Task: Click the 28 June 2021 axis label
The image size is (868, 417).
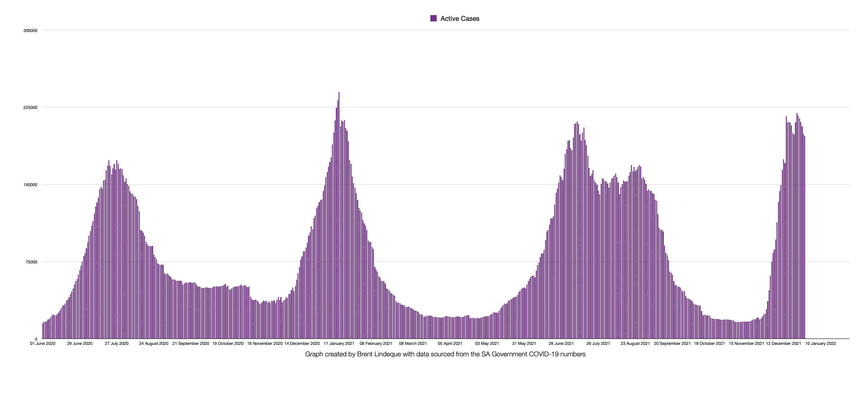Action: (x=561, y=344)
